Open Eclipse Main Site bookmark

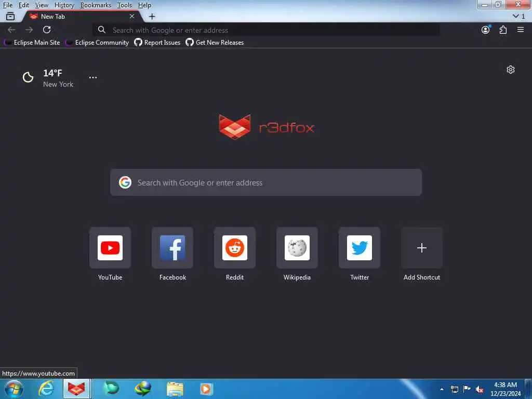(32, 43)
